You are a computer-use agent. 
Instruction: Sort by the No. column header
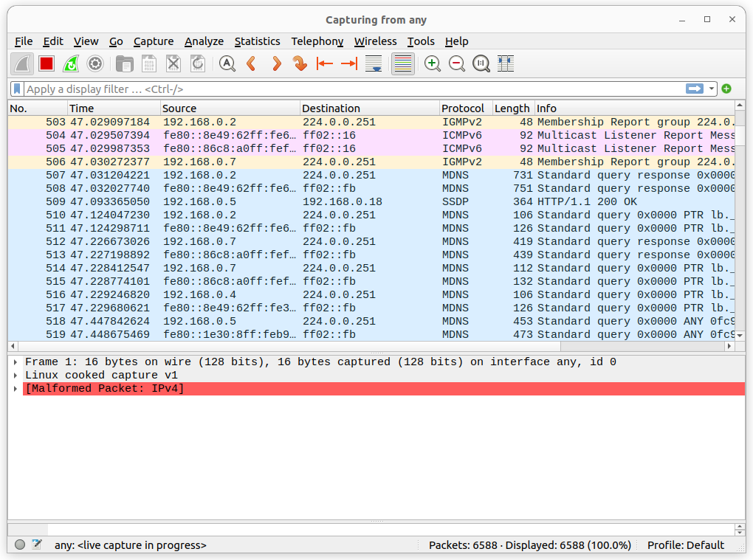pyautogui.click(x=38, y=108)
